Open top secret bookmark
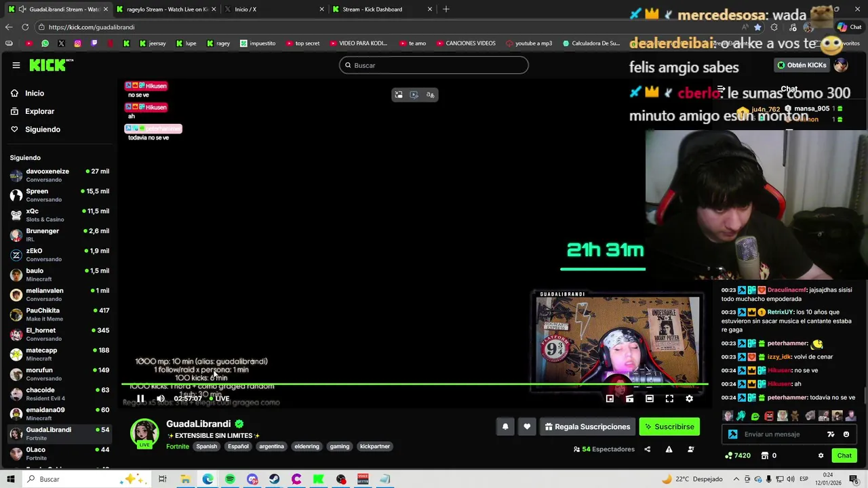The image size is (868, 488). tap(302, 43)
